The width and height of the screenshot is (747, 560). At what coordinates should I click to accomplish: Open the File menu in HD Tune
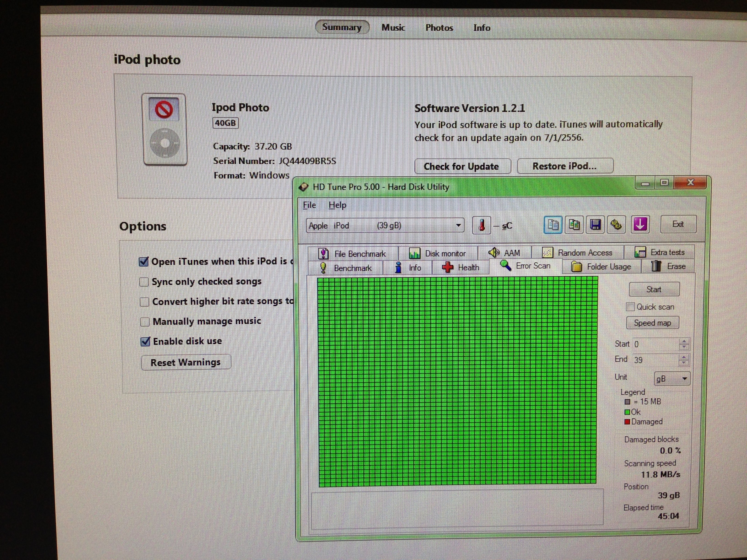(309, 205)
